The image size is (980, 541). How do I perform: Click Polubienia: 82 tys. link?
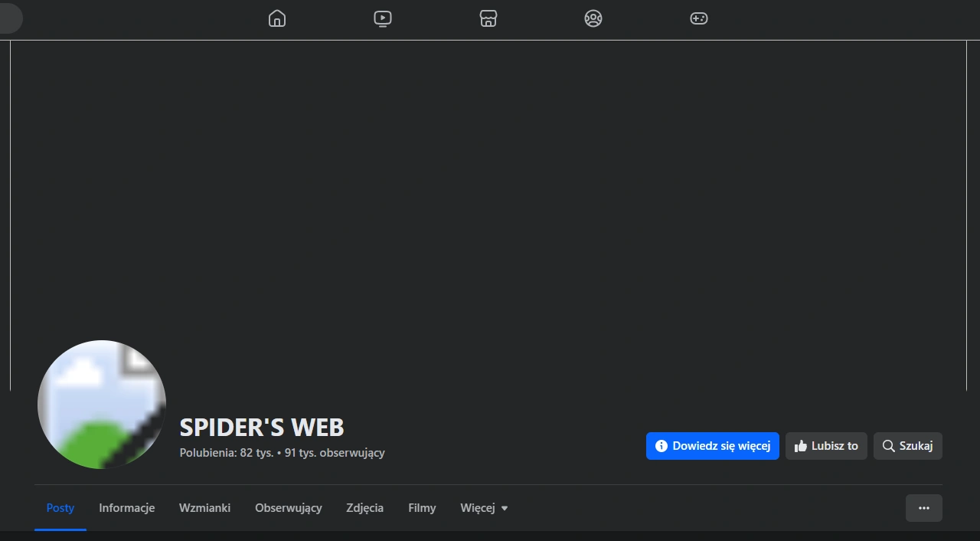click(227, 453)
